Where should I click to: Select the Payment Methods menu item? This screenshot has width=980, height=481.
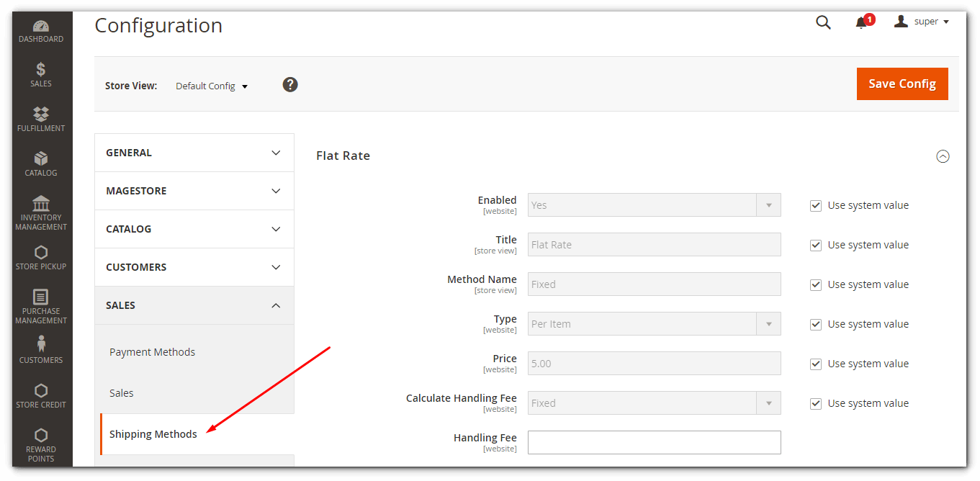point(153,352)
